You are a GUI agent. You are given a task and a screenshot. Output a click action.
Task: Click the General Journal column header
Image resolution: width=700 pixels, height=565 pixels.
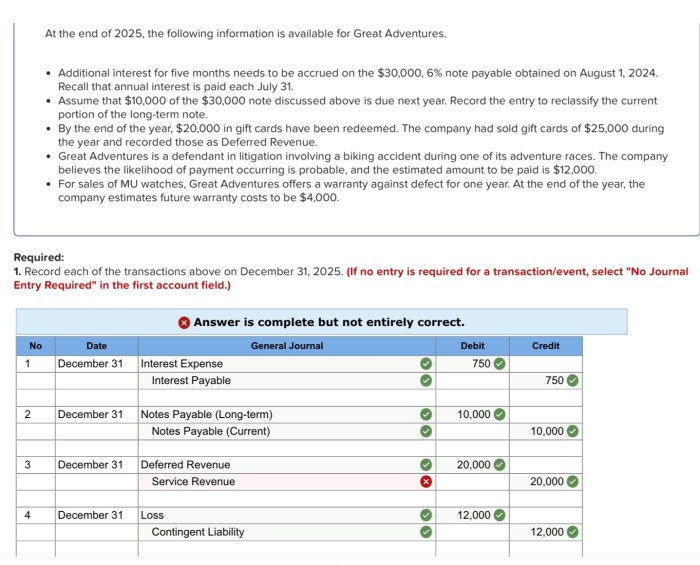pyautogui.click(x=287, y=346)
